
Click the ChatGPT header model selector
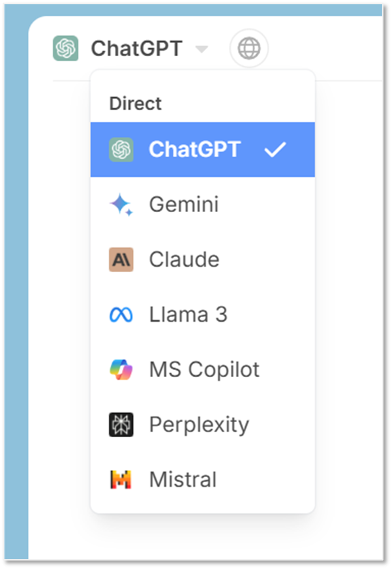130,48
